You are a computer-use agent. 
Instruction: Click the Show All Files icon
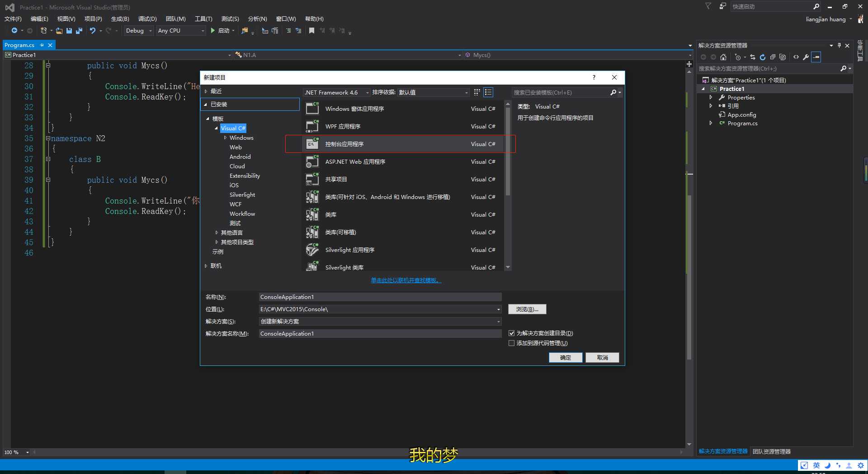coord(783,57)
